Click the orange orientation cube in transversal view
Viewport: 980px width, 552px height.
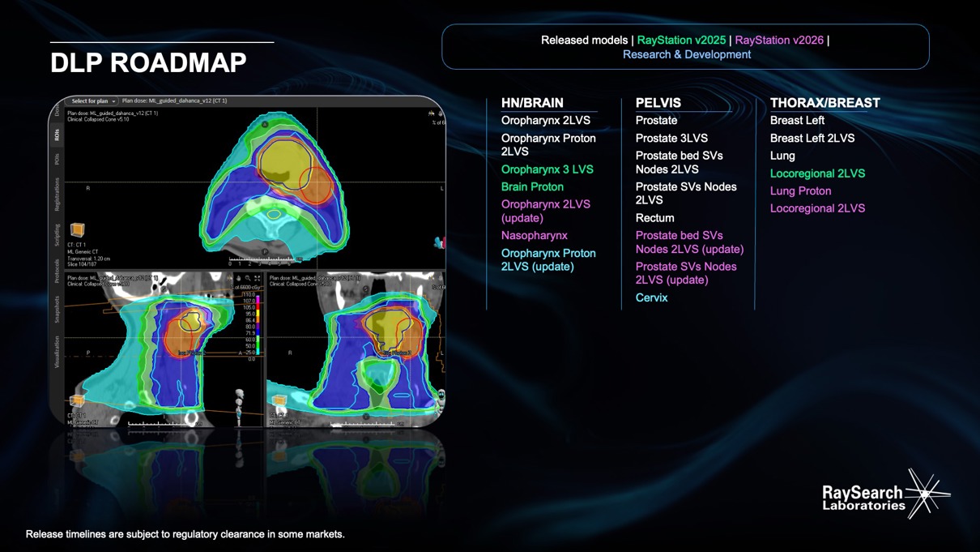click(x=78, y=230)
